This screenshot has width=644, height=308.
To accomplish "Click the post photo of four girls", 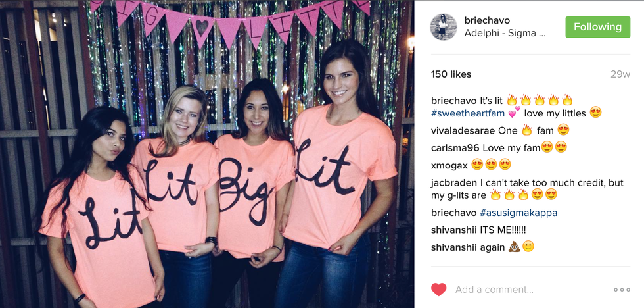I will [207, 154].
